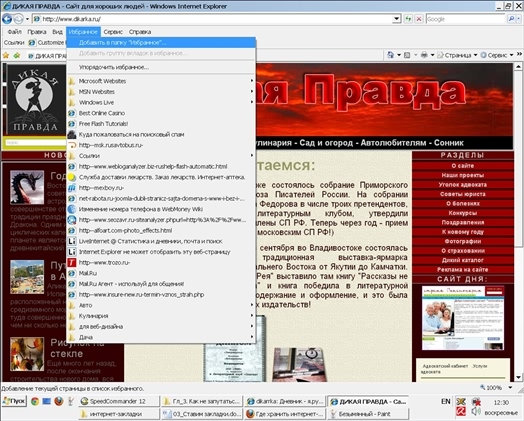Switch to SpeedCommander 12 taskbar button
The image size is (524, 421).
coord(118,401)
